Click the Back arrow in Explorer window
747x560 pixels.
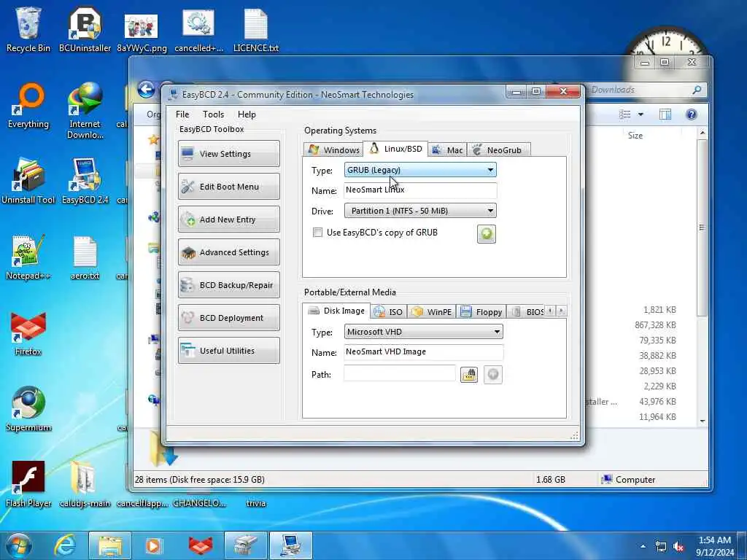[x=146, y=90]
